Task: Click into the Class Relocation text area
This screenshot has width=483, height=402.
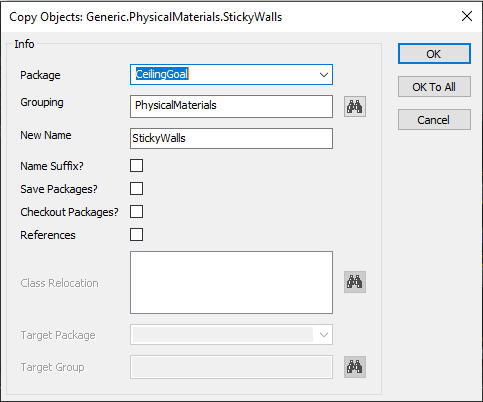Action: click(x=231, y=282)
